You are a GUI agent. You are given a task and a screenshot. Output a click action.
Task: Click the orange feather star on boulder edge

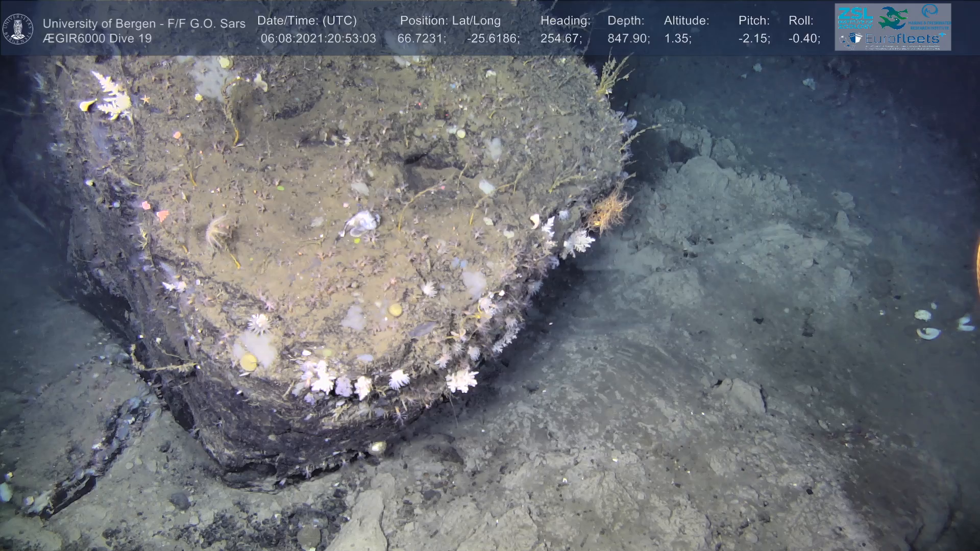pyautogui.click(x=606, y=213)
